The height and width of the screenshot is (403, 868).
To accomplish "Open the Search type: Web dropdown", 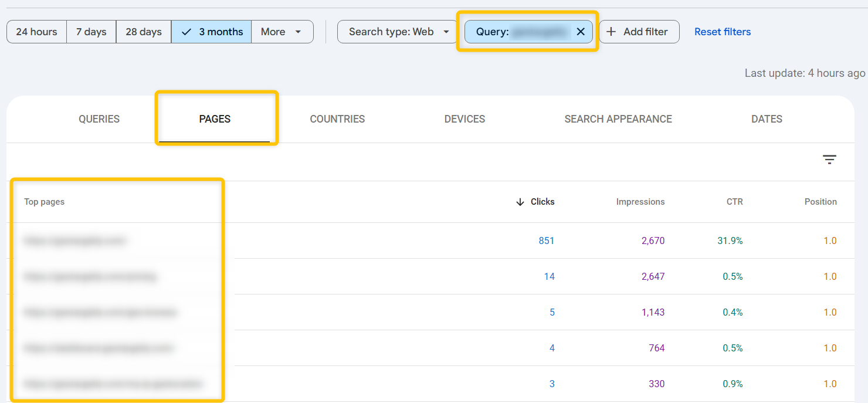I will 397,32.
